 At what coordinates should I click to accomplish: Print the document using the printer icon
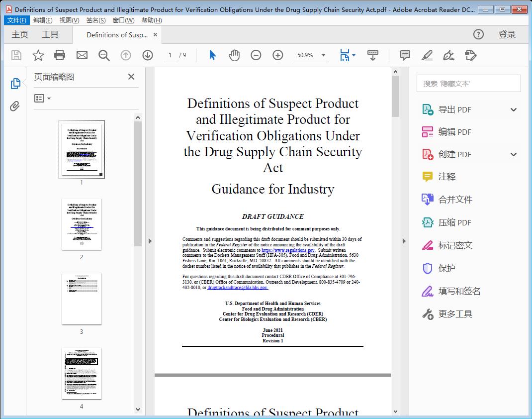click(x=60, y=55)
